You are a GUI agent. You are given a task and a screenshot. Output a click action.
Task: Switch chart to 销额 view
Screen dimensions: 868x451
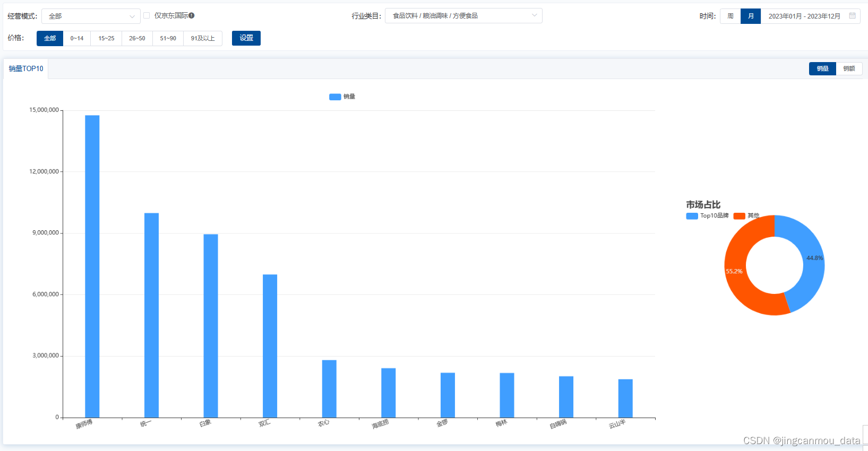point(849,68)
